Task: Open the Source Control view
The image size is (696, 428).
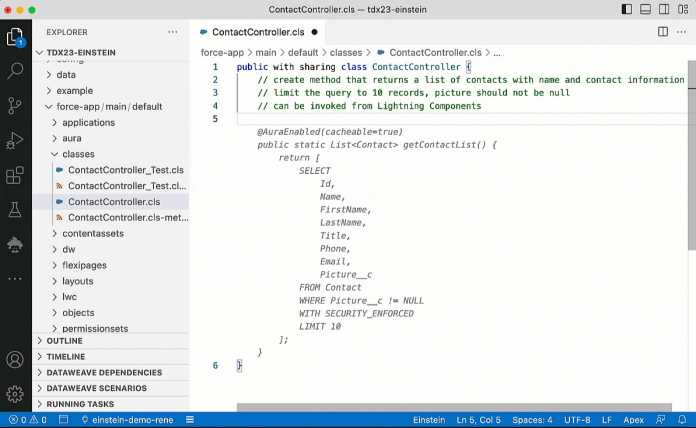Action: [x=15, y=105]
